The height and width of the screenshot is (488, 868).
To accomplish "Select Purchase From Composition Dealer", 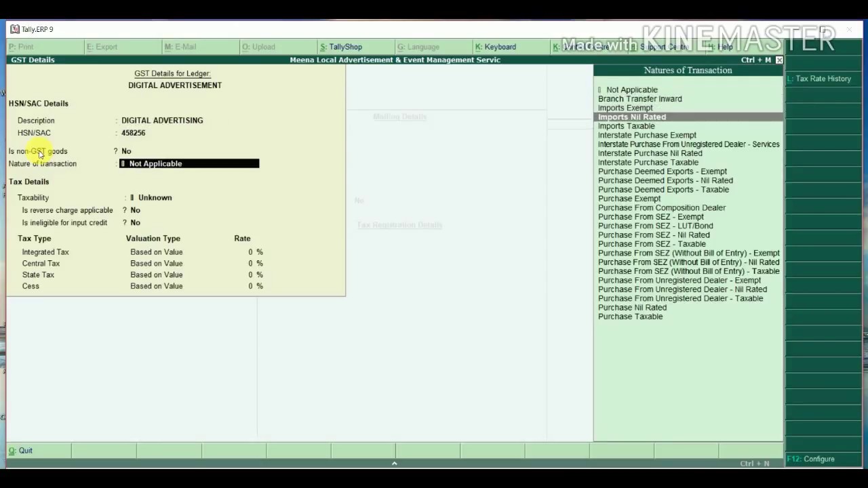I will pyautogui.click(x=662, y=208).
